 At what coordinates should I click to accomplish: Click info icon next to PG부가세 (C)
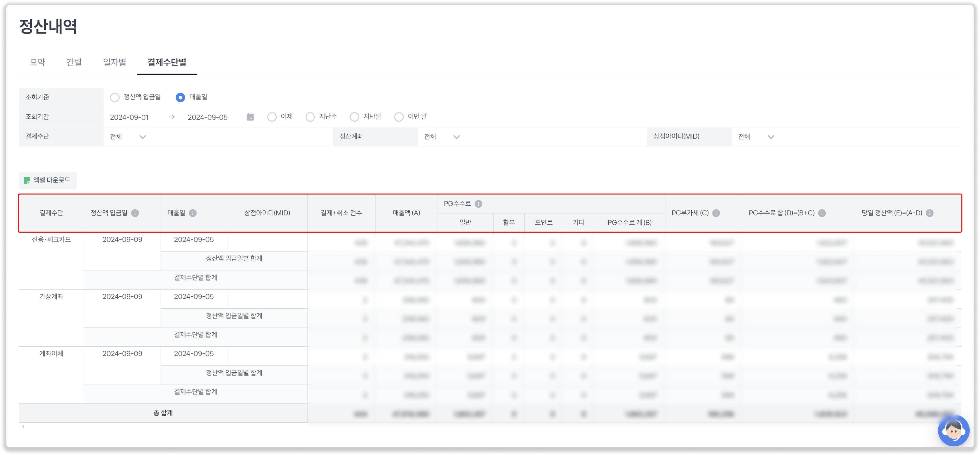[x=716, y=213]
